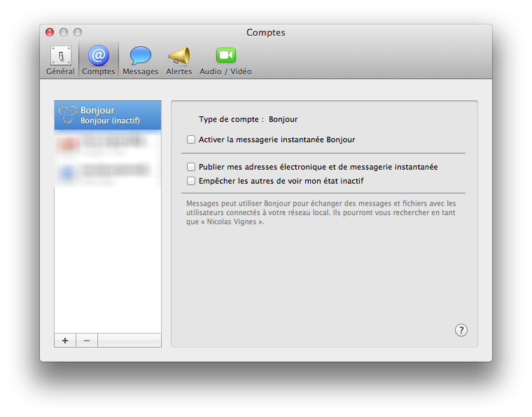This screenshot has width=532, height=417.
Task: Open Audio / Vidéo camera preferences
Action: 225,60
